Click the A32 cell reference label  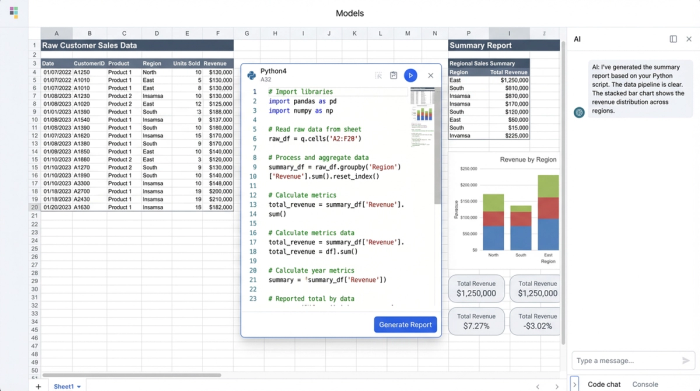pyautogui.click(x=266, y=79)
